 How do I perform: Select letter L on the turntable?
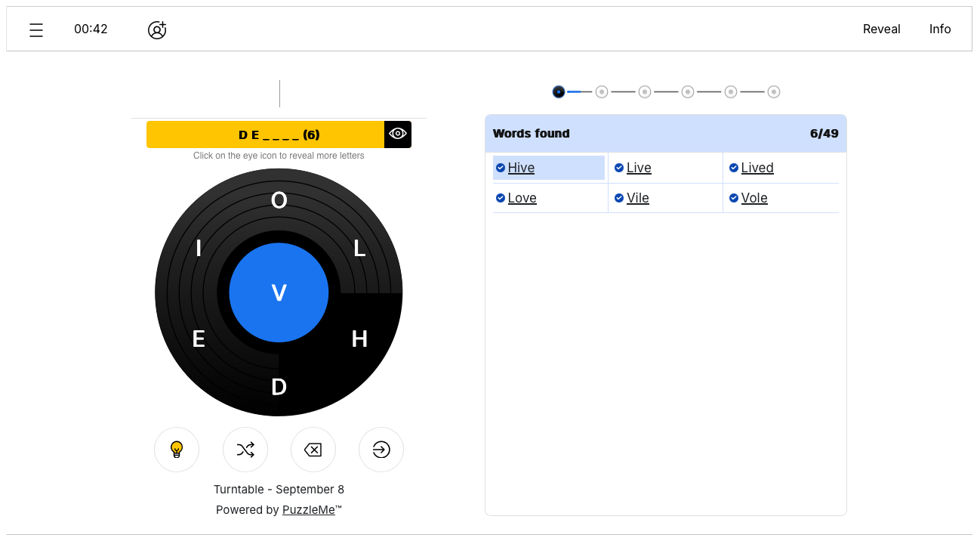359,248
